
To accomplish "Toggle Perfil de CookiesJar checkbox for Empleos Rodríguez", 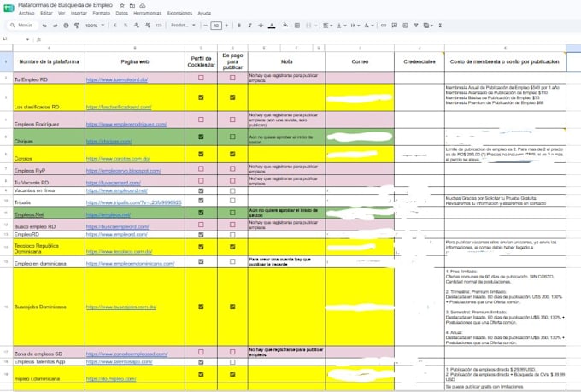I will [x=201, y=120].
